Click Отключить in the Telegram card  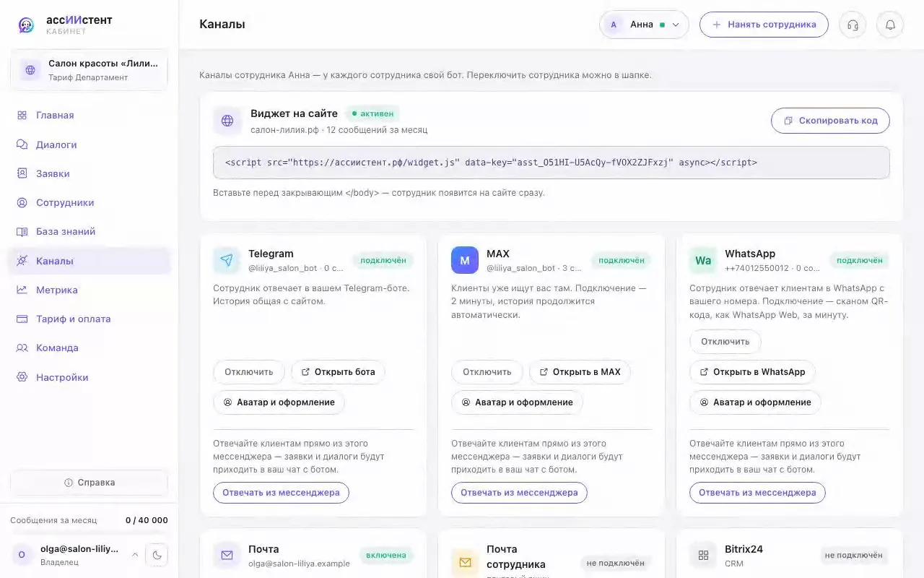click(x=249, y=372)
